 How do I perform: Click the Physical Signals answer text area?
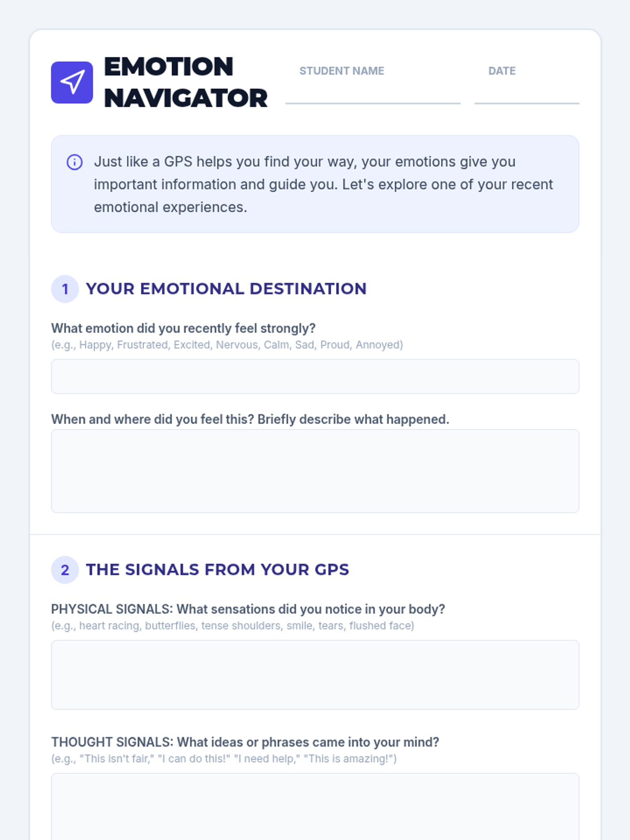tap(315, 675)
